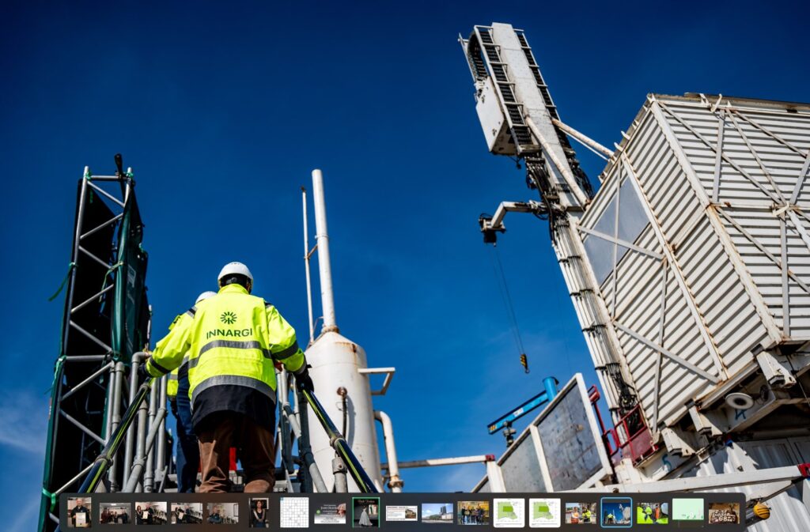
Task: Select third thumbnail, two people holding framed certificate
Action: (150, 513)
